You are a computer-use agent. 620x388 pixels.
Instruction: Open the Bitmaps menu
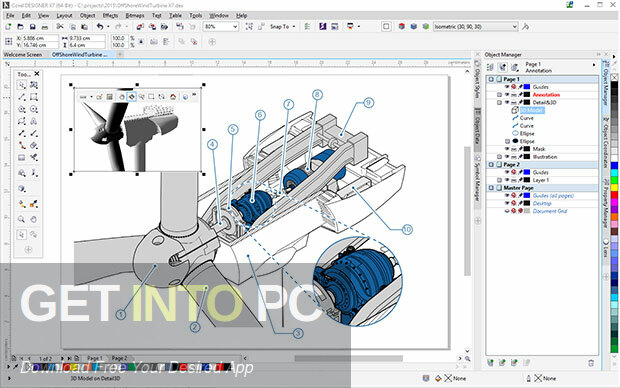135,15
